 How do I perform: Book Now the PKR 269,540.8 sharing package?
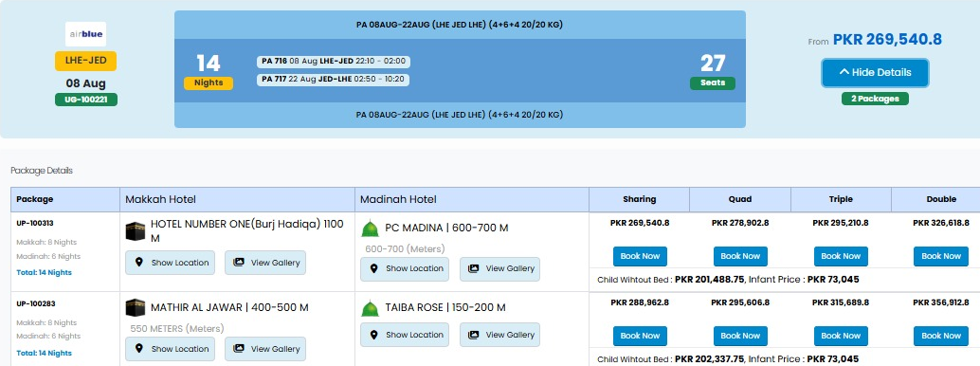tap(640, 257)
